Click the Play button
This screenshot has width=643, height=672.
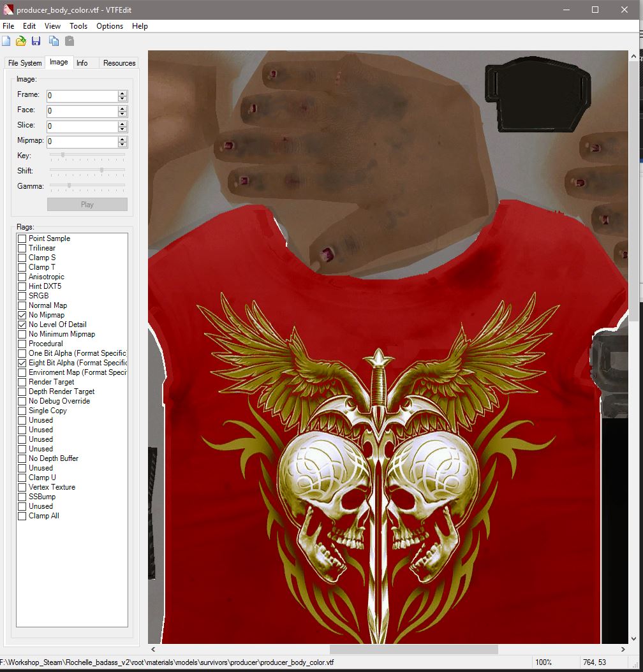pos(87,205)
